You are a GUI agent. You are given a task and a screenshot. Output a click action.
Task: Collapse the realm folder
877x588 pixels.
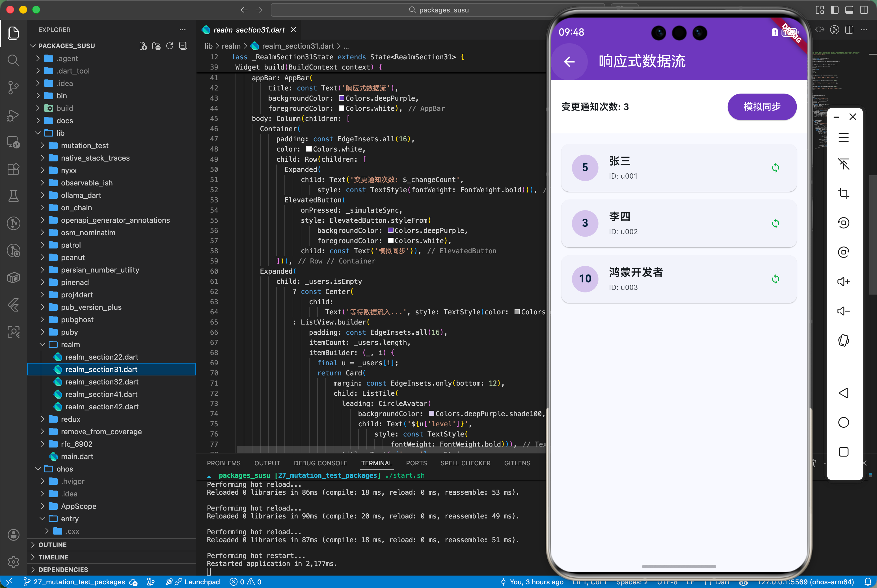70,344
